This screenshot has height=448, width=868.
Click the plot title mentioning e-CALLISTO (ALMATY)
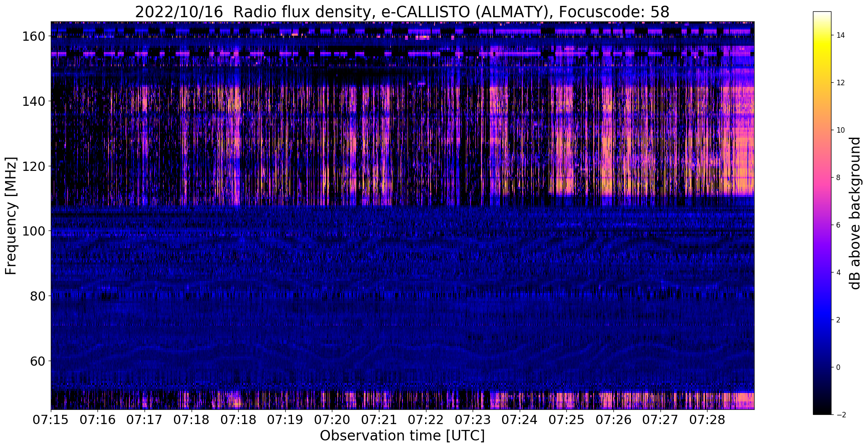[402, 11]
